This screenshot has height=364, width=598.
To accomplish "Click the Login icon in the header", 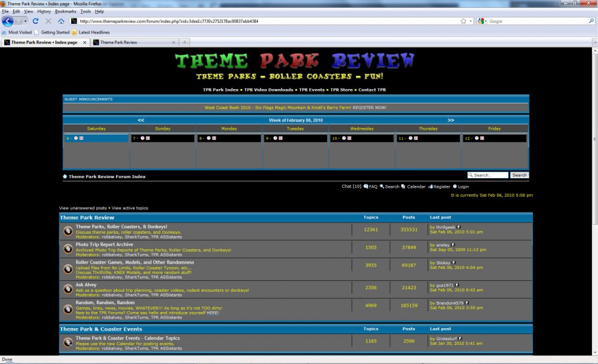I will click(x=454, y=186).
